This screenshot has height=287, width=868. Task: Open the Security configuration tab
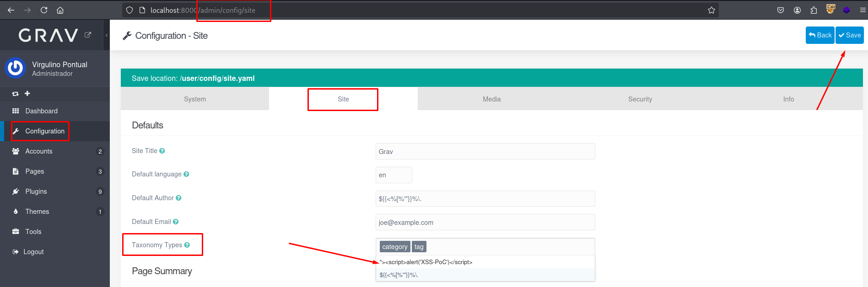pos(640,99)
